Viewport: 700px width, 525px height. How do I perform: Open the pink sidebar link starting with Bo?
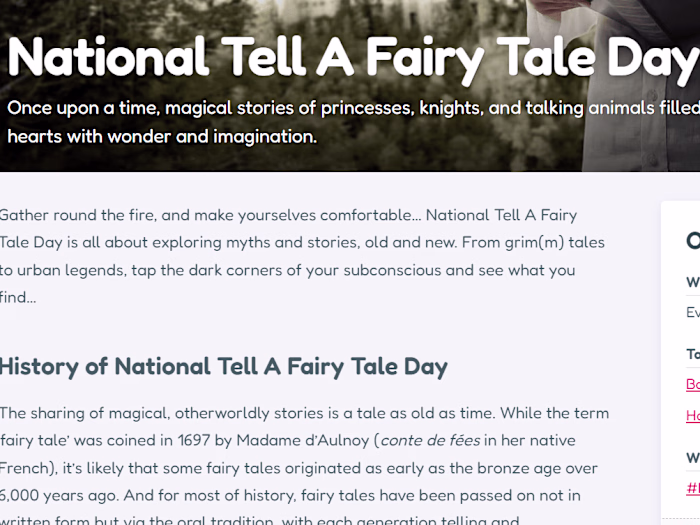click(x=692, y=384)
